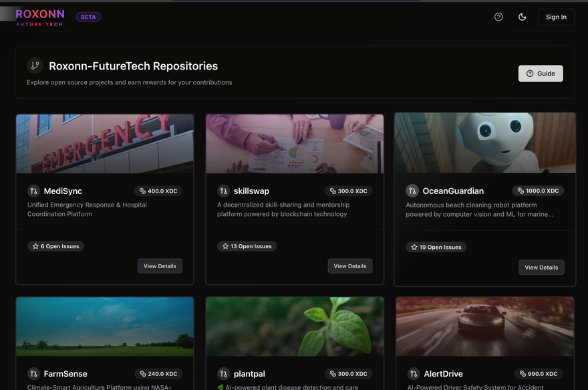588x390 pixels.
Task: Click the 6 Open Issues badge
Action: tap(55, 246)
